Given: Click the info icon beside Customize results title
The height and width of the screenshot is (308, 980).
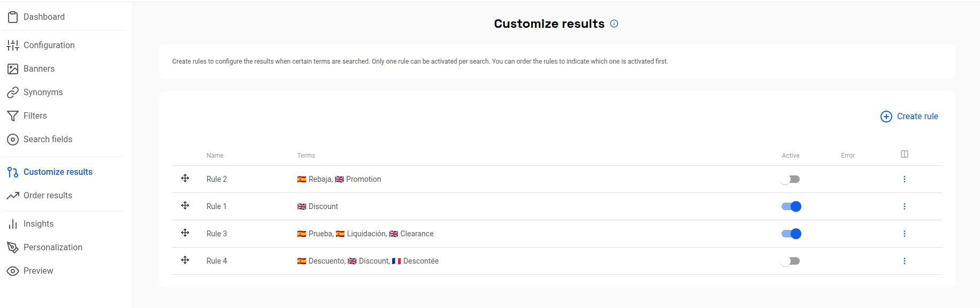Looking at the screenshot, I should pyautogui.click(x=614, y=24).
